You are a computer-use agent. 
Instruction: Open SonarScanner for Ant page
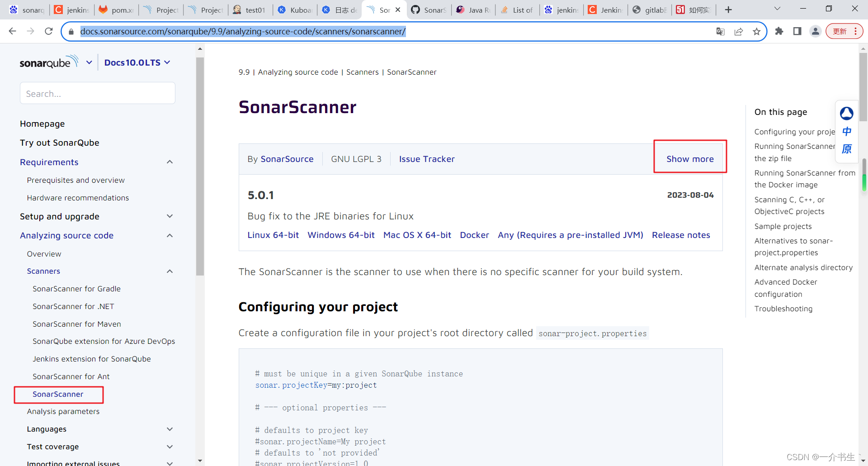point(71,376)
